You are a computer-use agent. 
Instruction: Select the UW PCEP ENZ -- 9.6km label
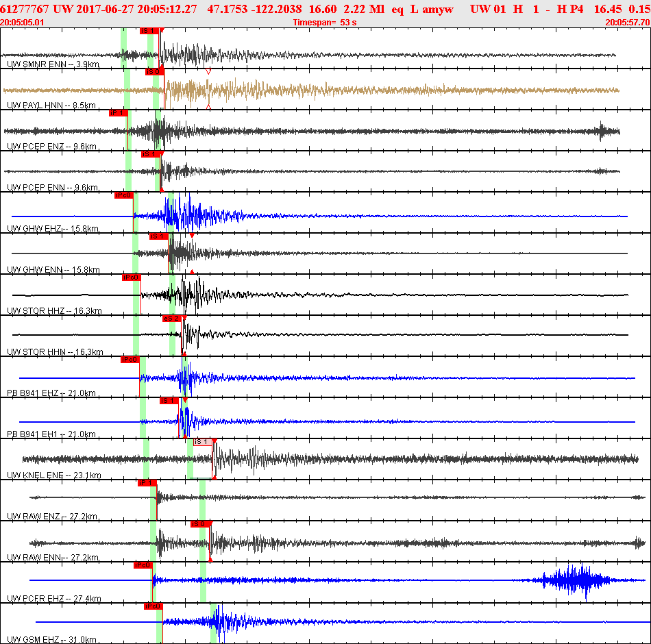pos(52,146)
